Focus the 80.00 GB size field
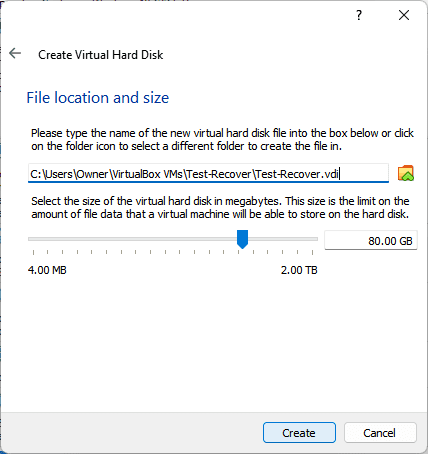The image size is (428, 454). 371,240
